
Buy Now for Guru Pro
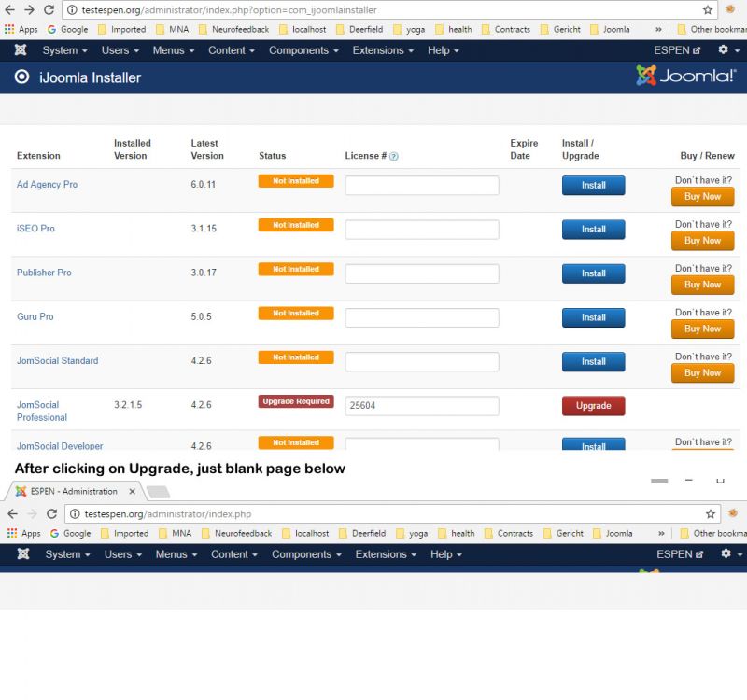tap(702, 329)
